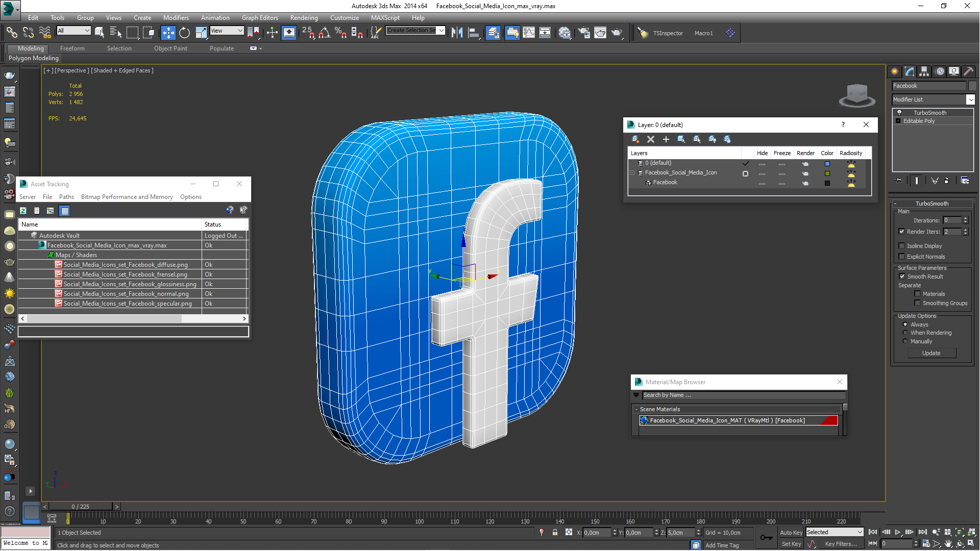Click the Auto Key button
The image size is (980, 551).
791,533
